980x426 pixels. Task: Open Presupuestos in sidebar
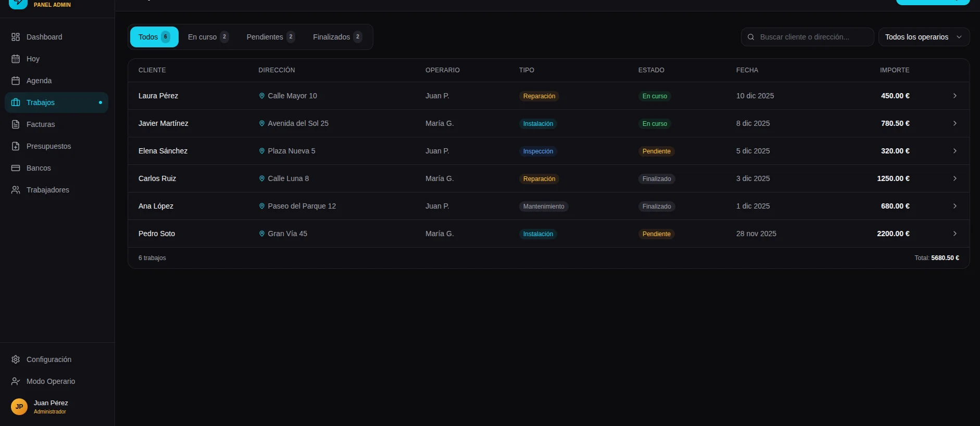tap(56, 146)
